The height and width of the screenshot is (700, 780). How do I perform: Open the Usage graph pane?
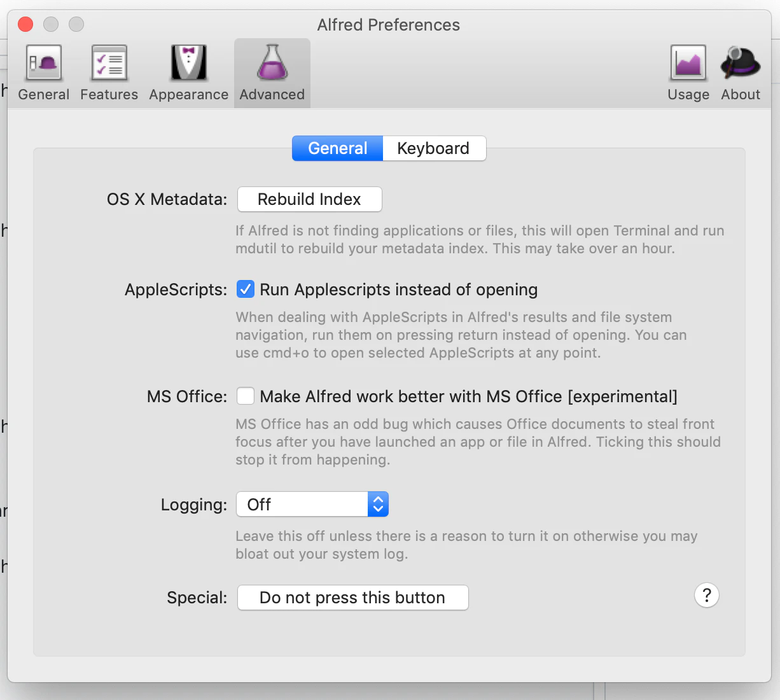point(688,73)
